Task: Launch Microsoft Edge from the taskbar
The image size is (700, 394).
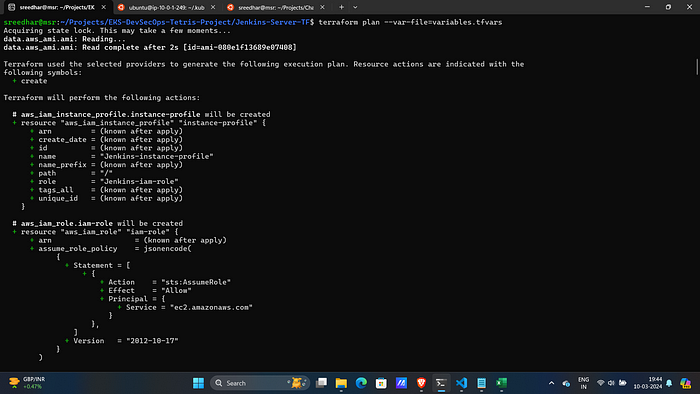Action: tap(361, 383)
